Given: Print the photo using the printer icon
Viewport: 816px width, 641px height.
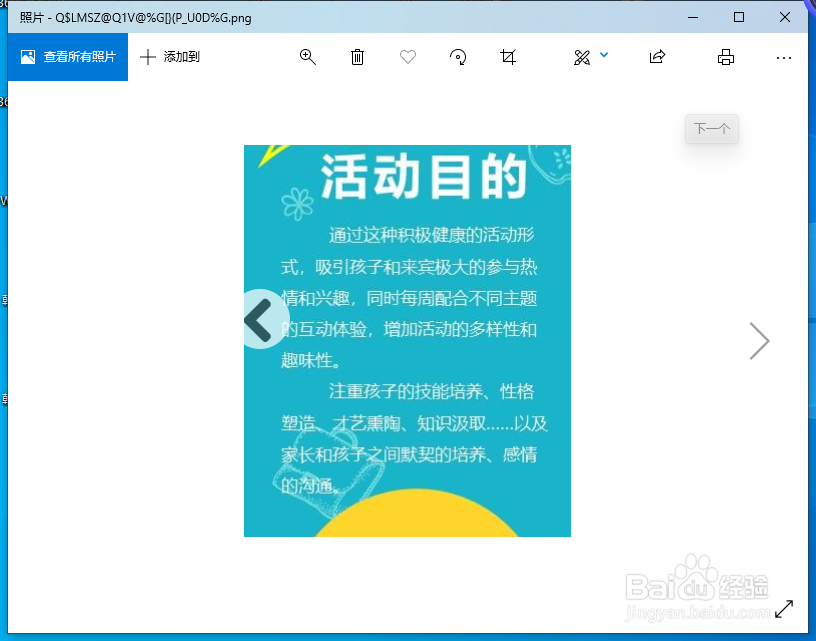Looking at the screenshot, I should [x=725, y=57].
